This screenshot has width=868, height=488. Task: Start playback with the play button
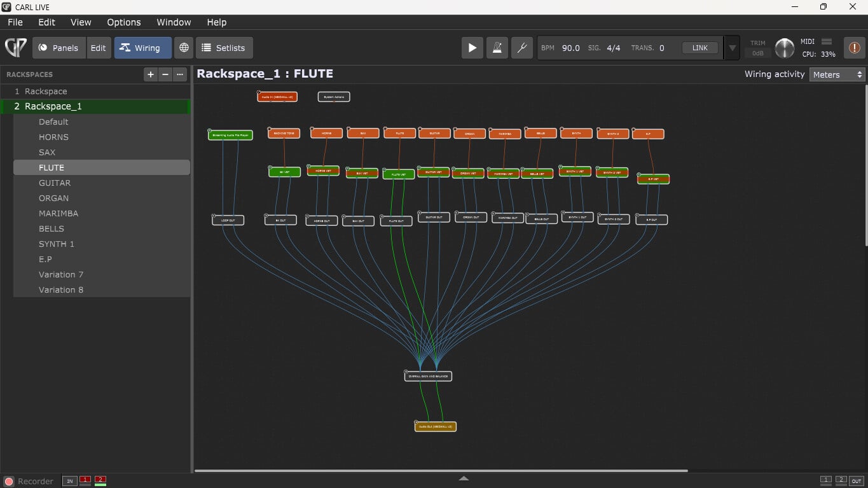[472, 48]
